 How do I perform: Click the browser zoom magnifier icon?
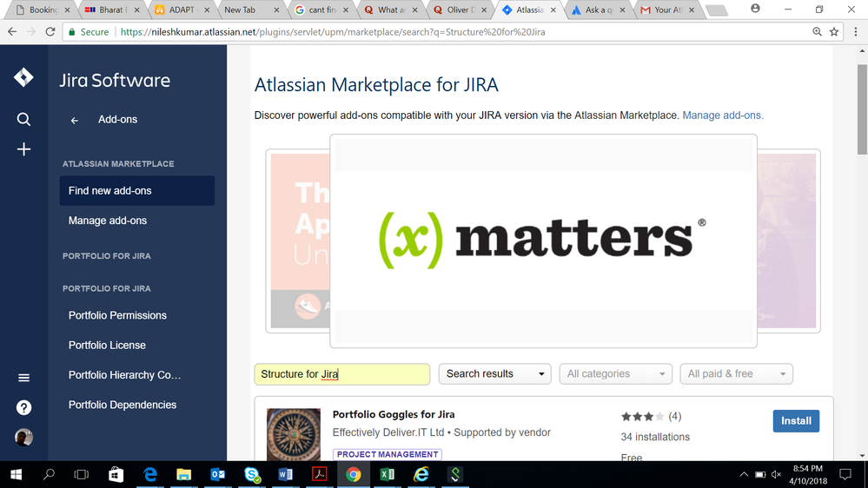tap(817, 32)
